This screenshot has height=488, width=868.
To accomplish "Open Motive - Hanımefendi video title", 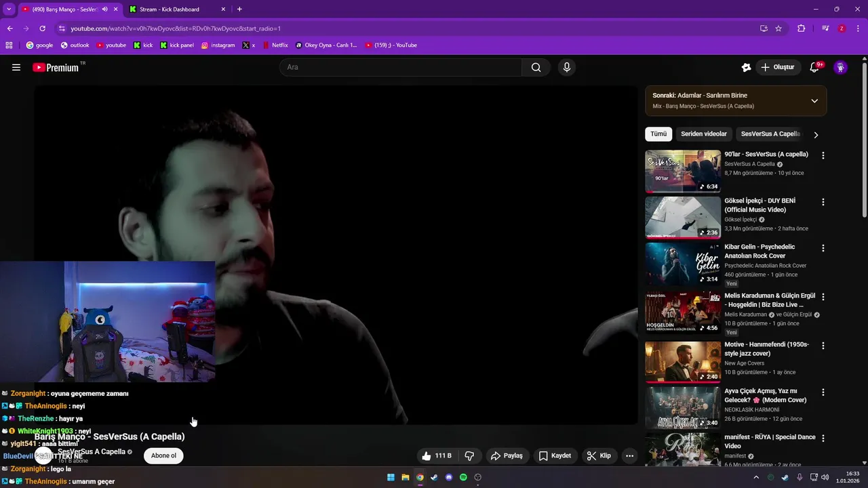I will click(x=766, y=348).
